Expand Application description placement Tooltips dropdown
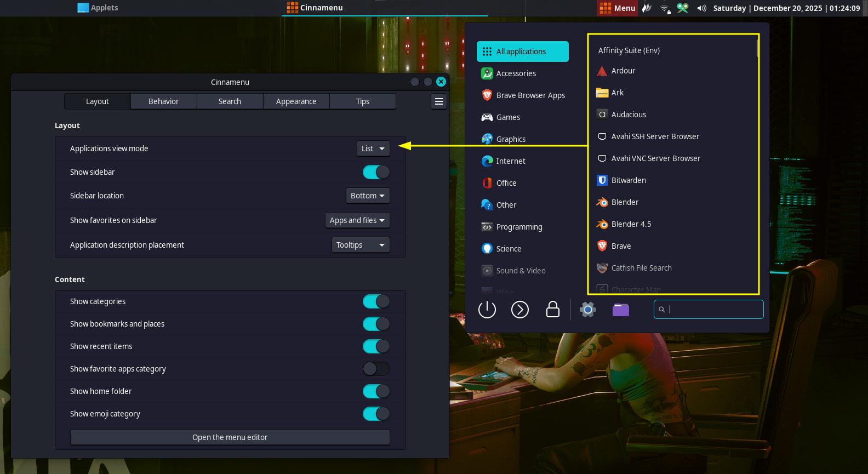 pos(360,245)
